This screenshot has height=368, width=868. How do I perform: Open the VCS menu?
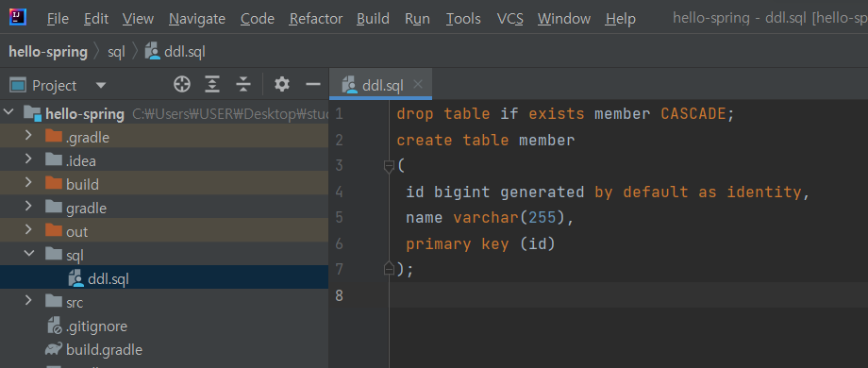point(509,19)
